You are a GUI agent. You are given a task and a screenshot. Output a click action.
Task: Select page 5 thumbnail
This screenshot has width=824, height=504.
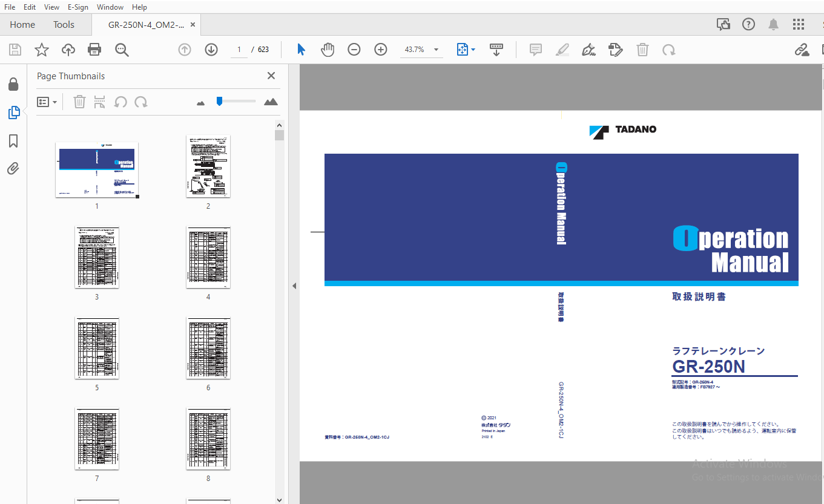tap(97, 348)
